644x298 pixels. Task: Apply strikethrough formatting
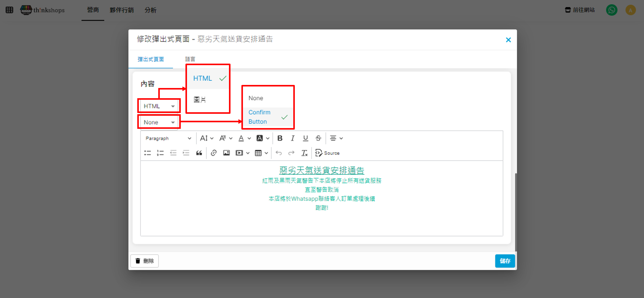coord(318,138)
